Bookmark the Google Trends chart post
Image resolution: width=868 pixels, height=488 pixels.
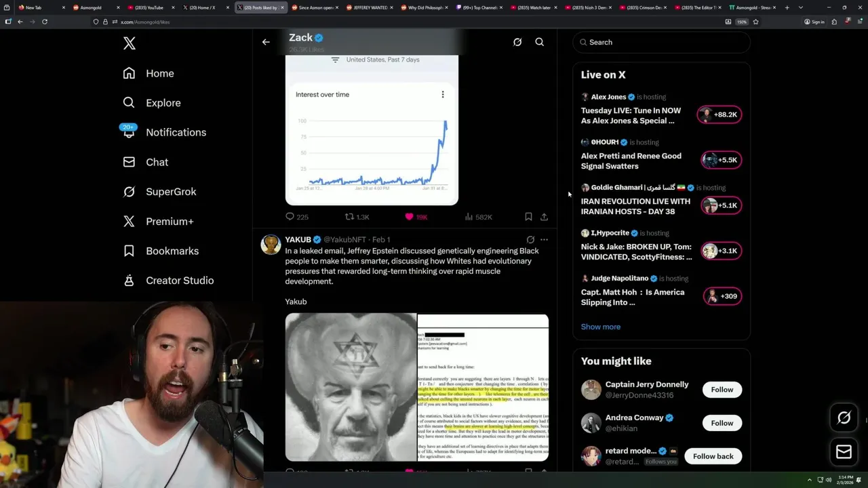pos(528,217)
